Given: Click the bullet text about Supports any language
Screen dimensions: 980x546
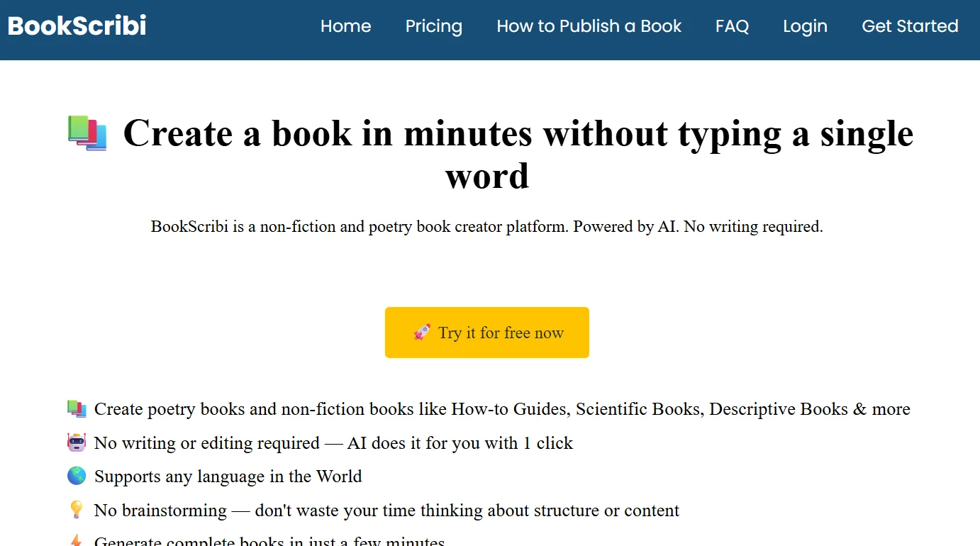Looking at the screenshot, I should (228, 476).
